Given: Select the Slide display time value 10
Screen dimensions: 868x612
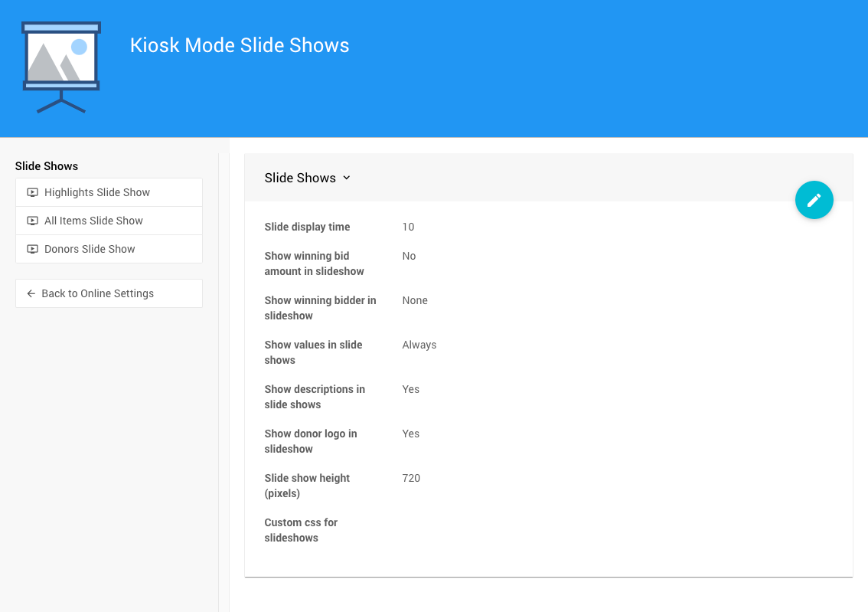Looking at the screenshot, I should pyautogui.click(x=408, y=227).
